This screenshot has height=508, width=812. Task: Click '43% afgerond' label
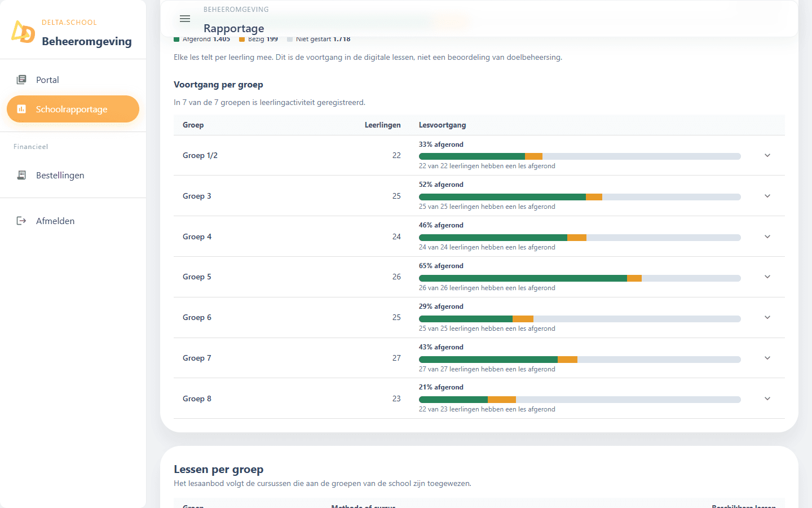click(x=441, y=347)
